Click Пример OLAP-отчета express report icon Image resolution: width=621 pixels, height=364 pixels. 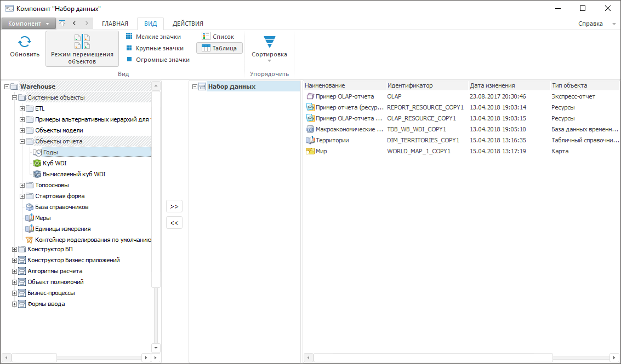click(310, 96)
